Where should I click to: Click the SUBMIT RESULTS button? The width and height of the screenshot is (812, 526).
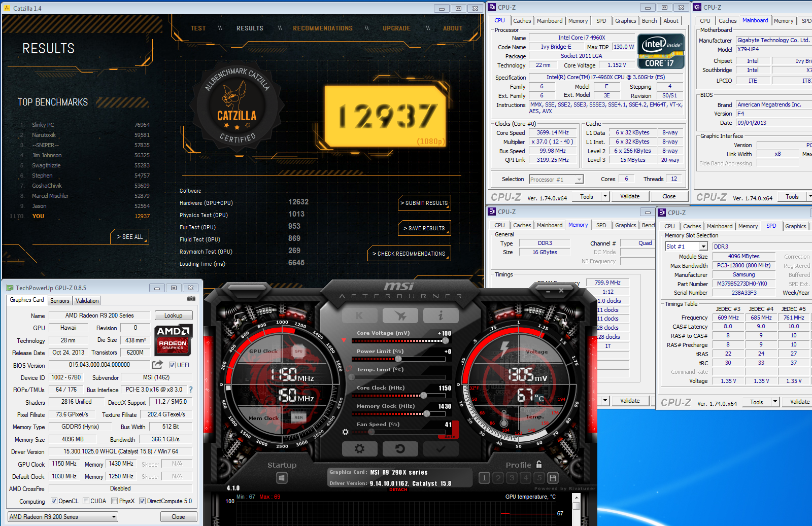(424, 203)
